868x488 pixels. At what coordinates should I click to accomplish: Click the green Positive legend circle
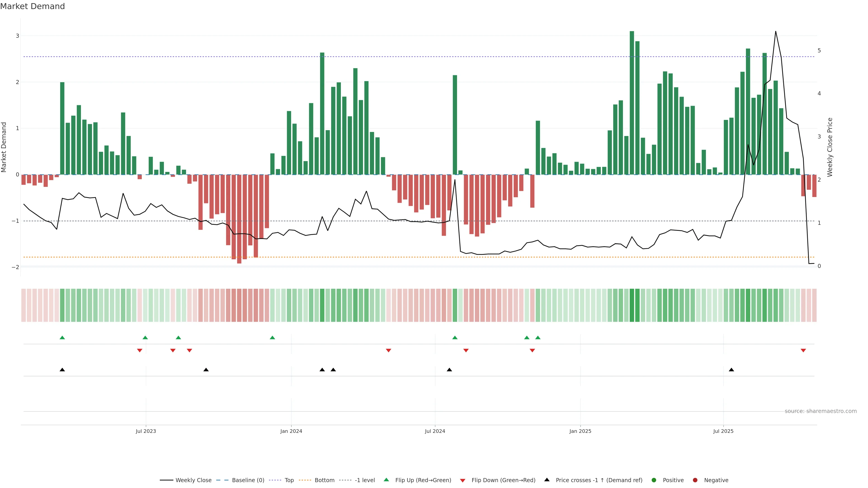point(654,480)
